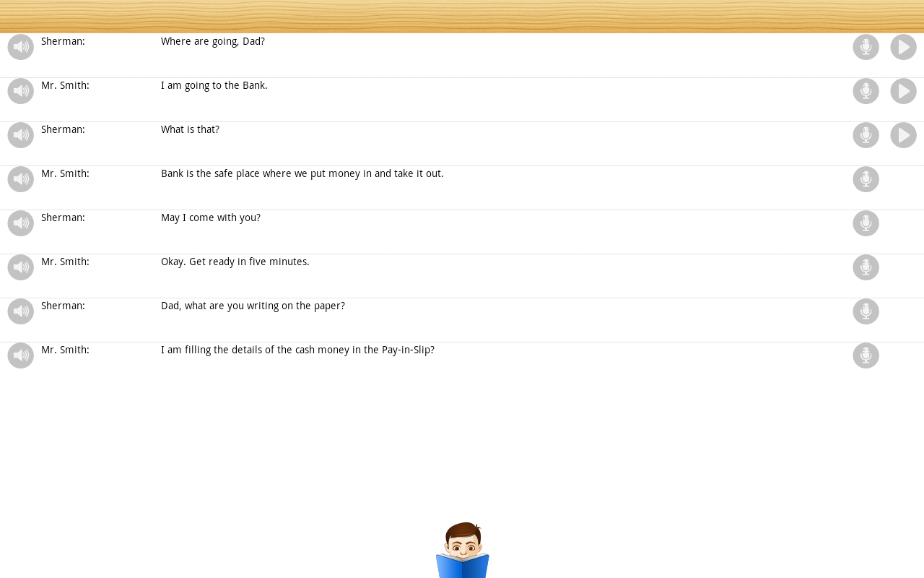
Task: Tap 'Okay. Get ready in five minutes.'
Action: tap(235, 262)
